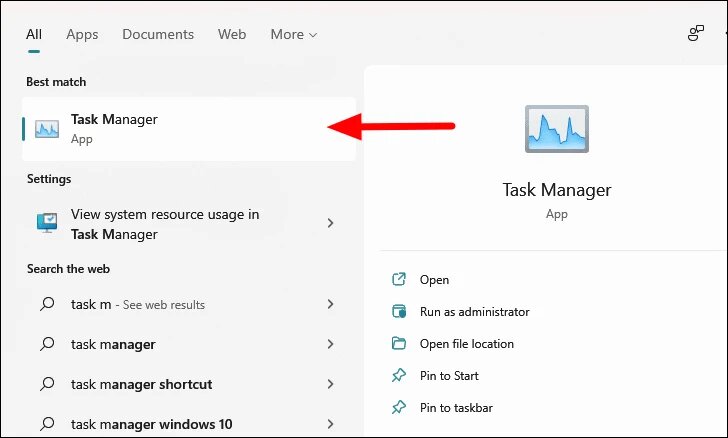Select the 'task manager' web suggestion

coord(189,344)
